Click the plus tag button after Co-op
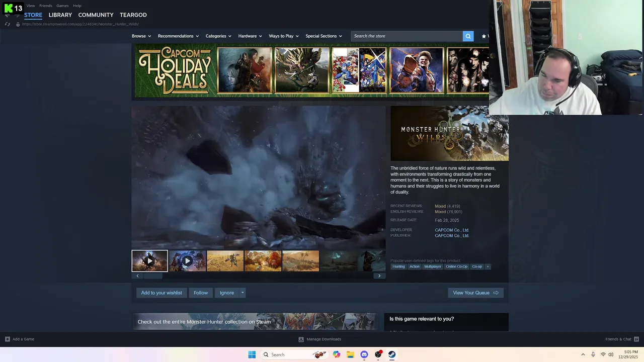This screenshot has width=644, height=362. click(488, 266)
